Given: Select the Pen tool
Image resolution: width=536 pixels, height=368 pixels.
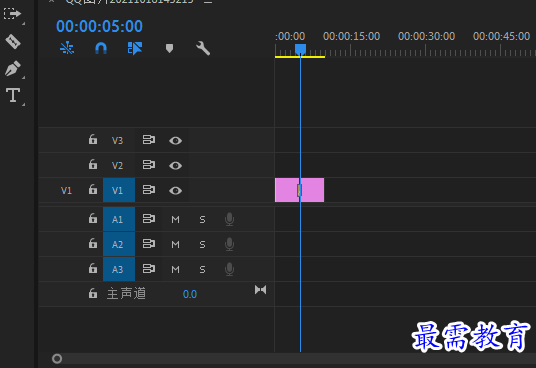Looking at the screenshot, I should [x=13, y=68].
